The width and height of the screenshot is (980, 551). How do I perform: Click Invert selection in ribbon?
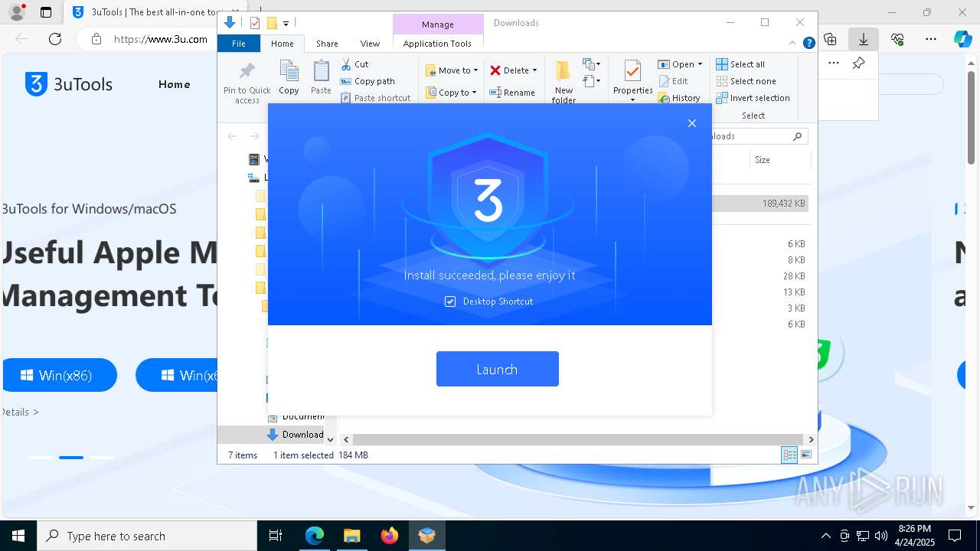pyautogui.click(x=753, y=98)
